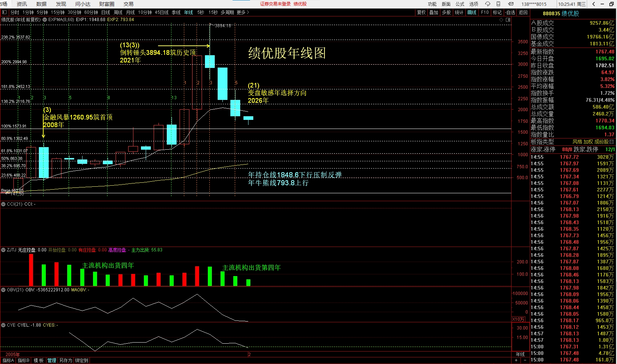This screenshot has width=617, height=364.
Task: Select the 模板 bottom tab
Action: [39, 360]
